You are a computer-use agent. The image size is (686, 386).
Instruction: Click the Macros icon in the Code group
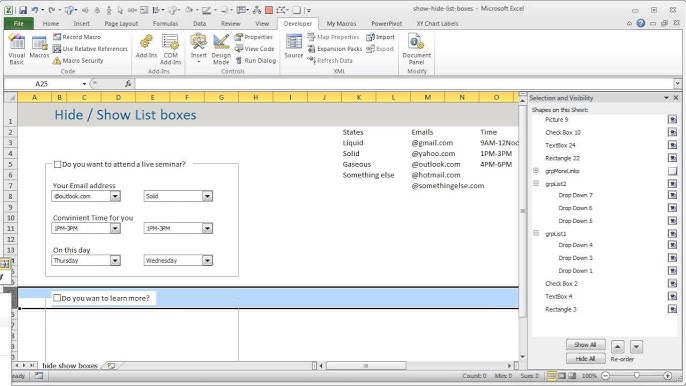(39, 47)
